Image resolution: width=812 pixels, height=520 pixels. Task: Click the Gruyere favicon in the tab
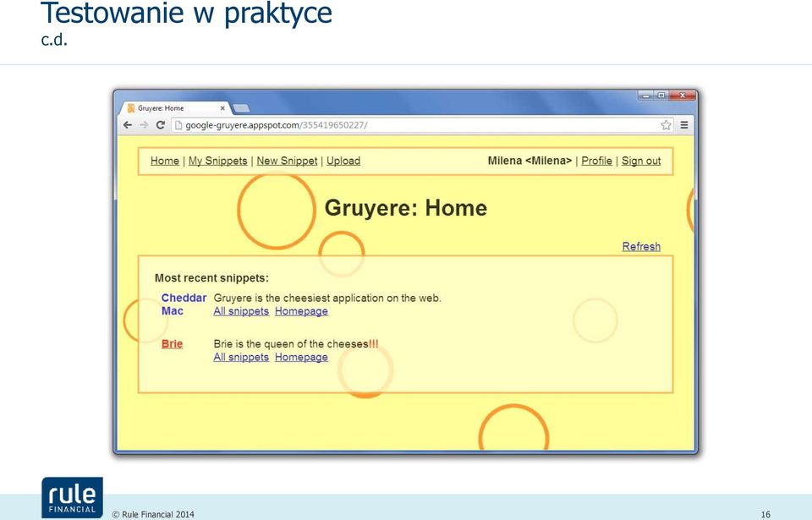pos(131,107)
